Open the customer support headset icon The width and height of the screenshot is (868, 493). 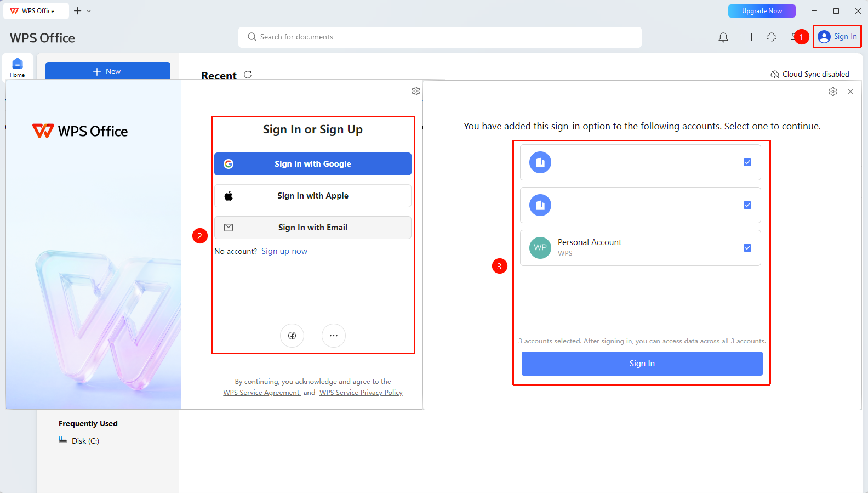point(772,37)
